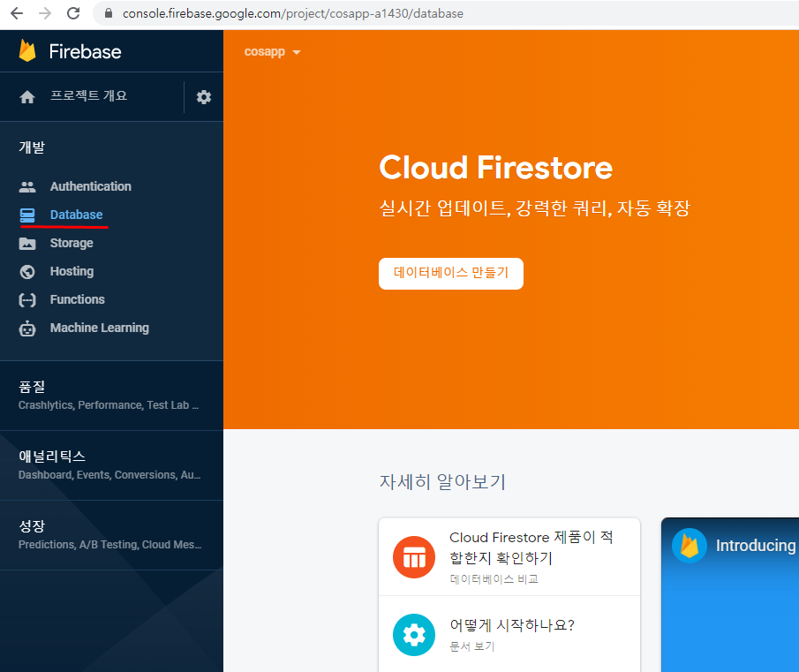Click the 데이터베이스 만들기 button

(x=451, y=274)
